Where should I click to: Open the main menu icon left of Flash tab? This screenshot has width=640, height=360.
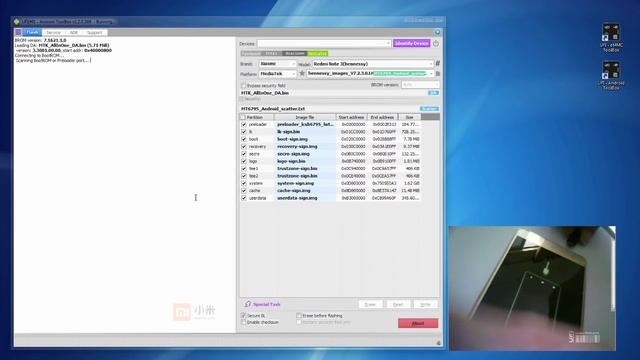pos(18,32)
